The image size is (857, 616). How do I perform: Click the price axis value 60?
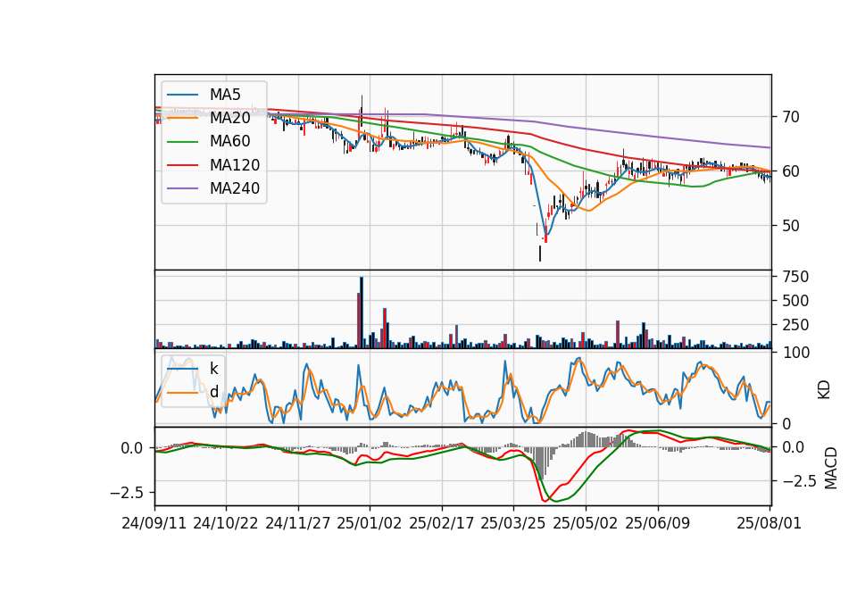click(x=790, y=171)
